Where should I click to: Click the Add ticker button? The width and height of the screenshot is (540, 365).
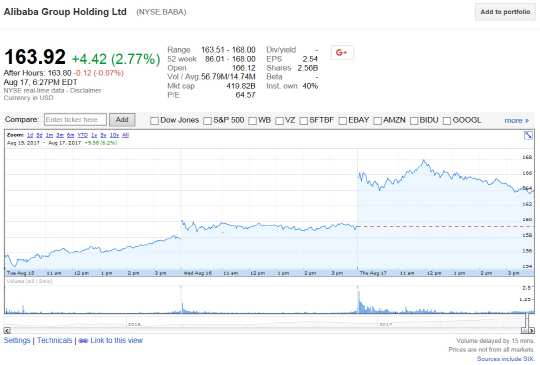(122, 120)
